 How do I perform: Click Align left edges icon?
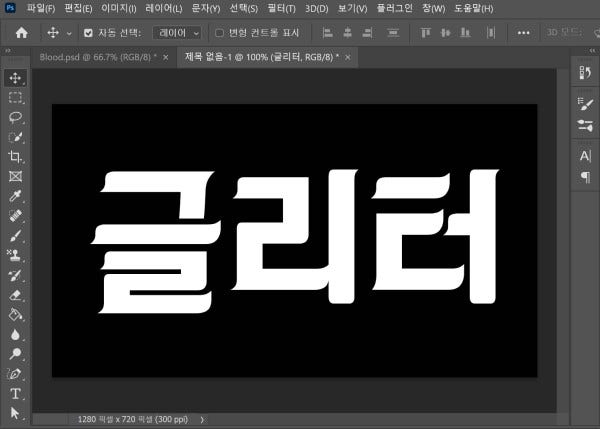(327, 33)
